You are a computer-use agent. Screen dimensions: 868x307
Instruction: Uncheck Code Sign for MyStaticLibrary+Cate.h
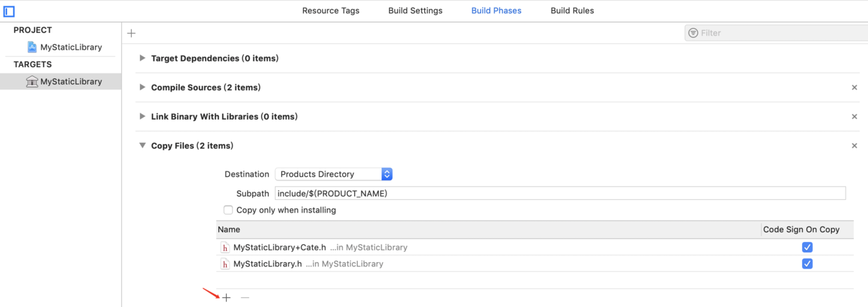[x=807, y=247]
